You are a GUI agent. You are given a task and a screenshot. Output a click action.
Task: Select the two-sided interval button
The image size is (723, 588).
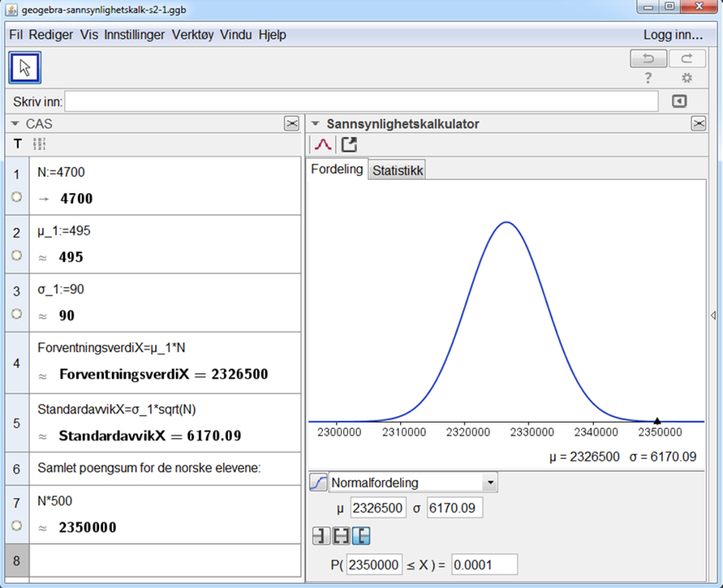click(x=341, y=536)
